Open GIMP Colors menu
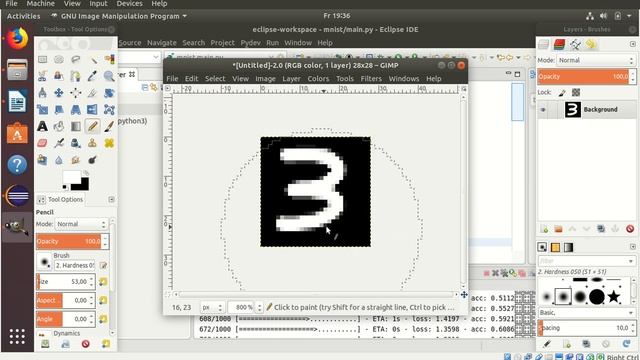Image resolution: width=640 pixels, height=360 pixels. 318,78
